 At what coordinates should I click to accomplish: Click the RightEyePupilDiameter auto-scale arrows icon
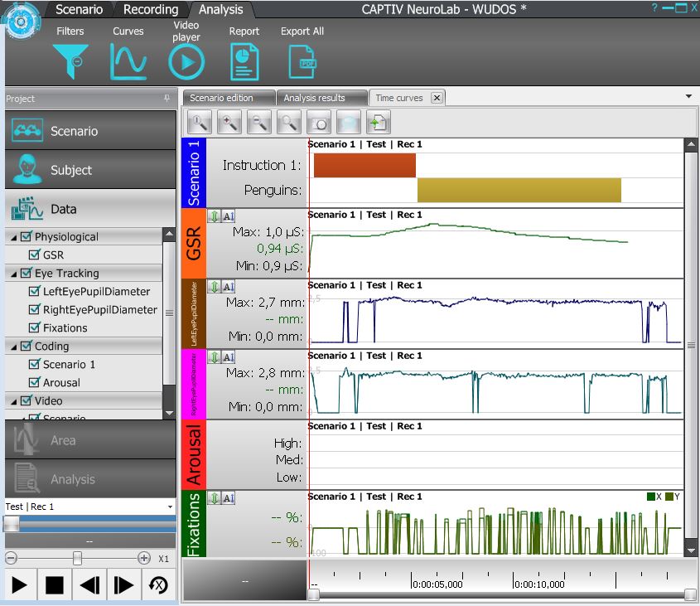(215, 357)
